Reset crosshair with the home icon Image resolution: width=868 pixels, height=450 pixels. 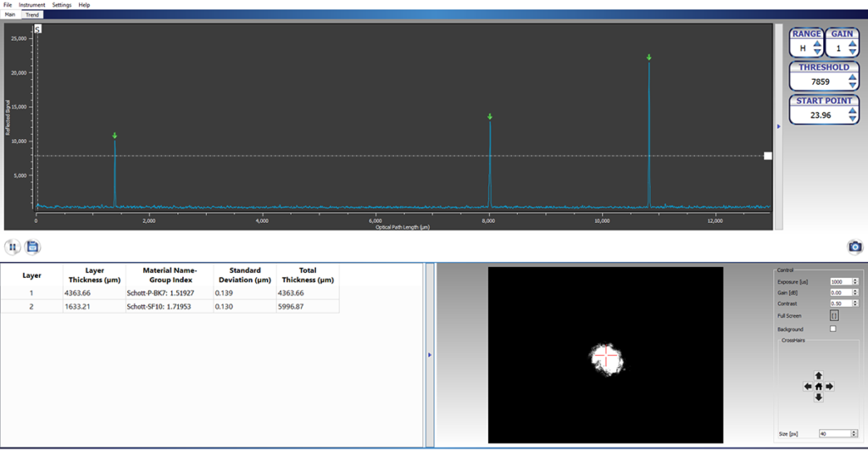(818, 386)
